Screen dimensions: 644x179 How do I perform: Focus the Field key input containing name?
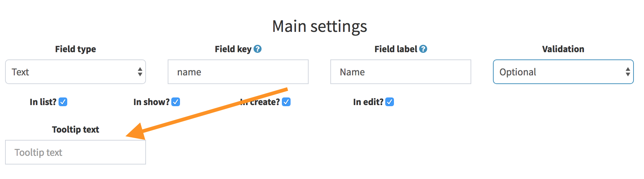[x=238, y=72]
